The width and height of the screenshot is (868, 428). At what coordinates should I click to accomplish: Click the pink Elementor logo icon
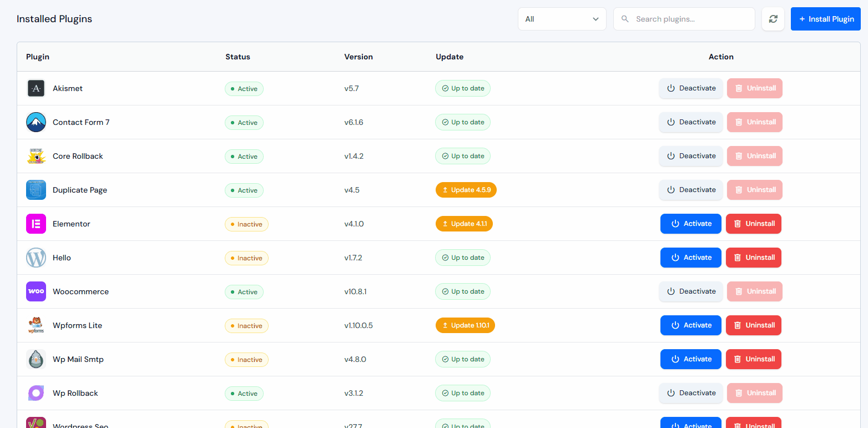coord(36,224)
